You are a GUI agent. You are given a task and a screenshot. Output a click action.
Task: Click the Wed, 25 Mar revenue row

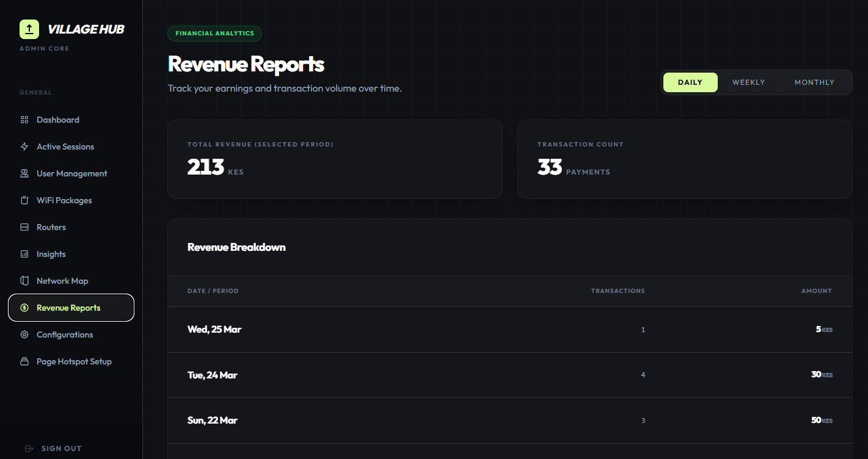pos(509,329)
